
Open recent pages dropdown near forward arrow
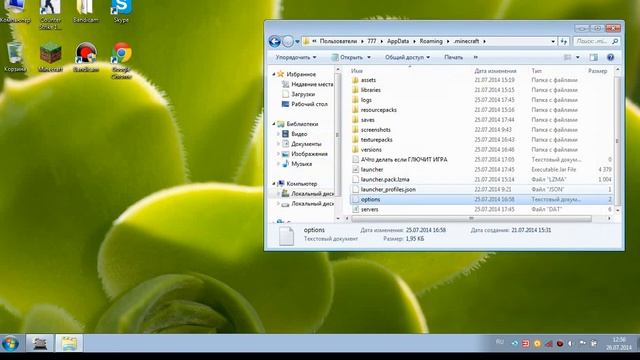297,42
